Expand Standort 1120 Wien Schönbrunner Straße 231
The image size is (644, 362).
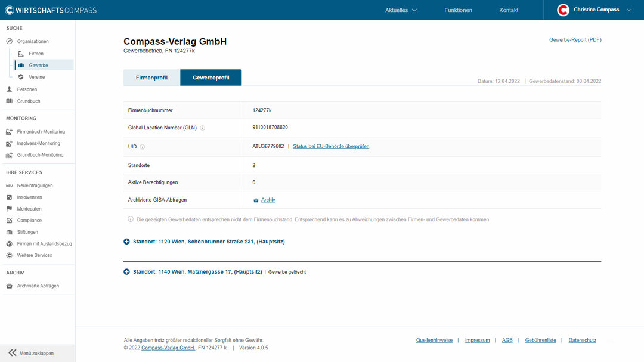point(126,242)
